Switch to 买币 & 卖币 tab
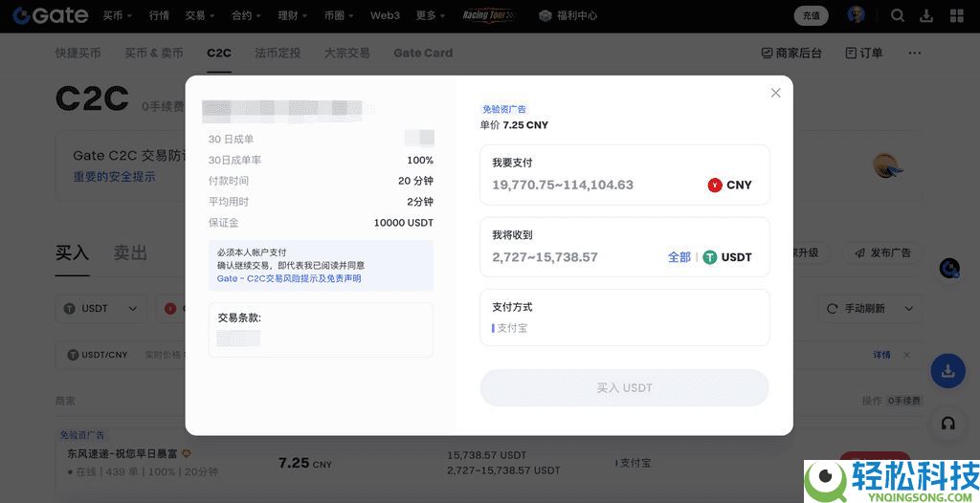 point(154,54)
